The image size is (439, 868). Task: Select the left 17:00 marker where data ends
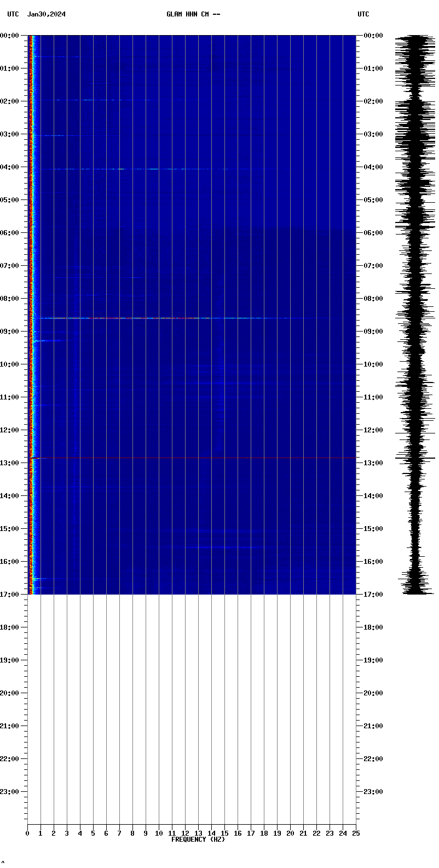click(x=10, y=595)
